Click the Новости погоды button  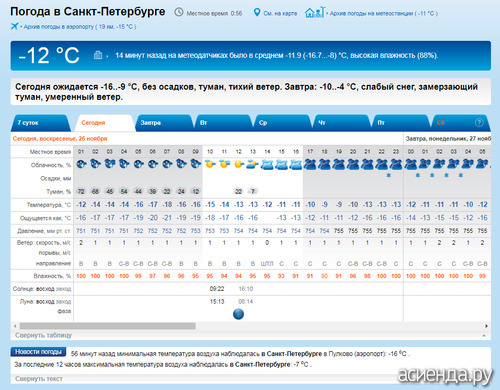[x=38, y=352]
